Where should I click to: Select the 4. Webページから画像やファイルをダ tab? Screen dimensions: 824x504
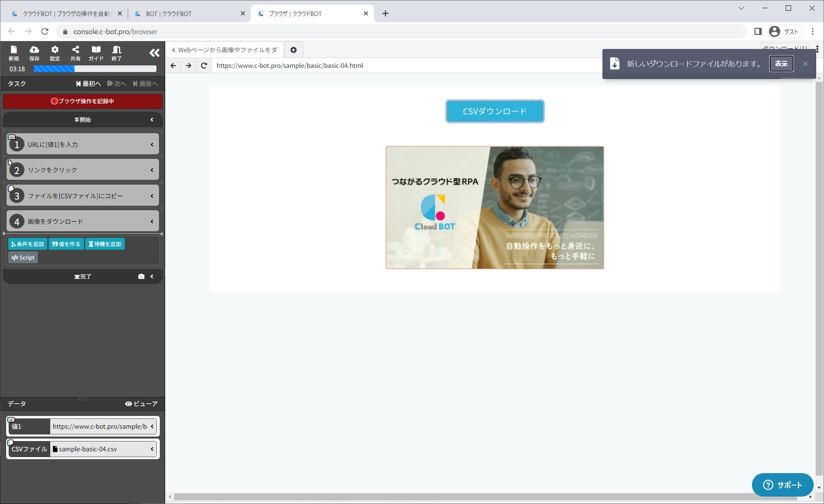[224, 50]
